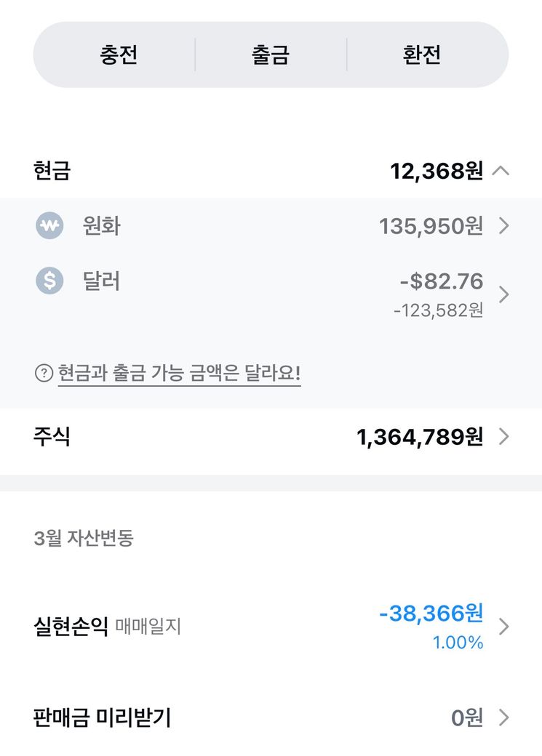Click the chevron next to 실현손익 amount
This screenshot has width=542, height=756.
click(x=503, y=627)
